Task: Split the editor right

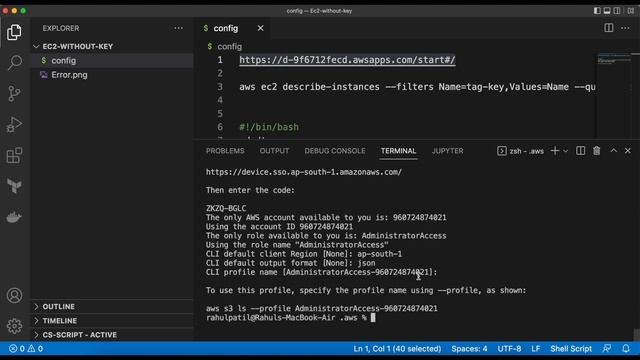Action: click(x=609, y=28)
